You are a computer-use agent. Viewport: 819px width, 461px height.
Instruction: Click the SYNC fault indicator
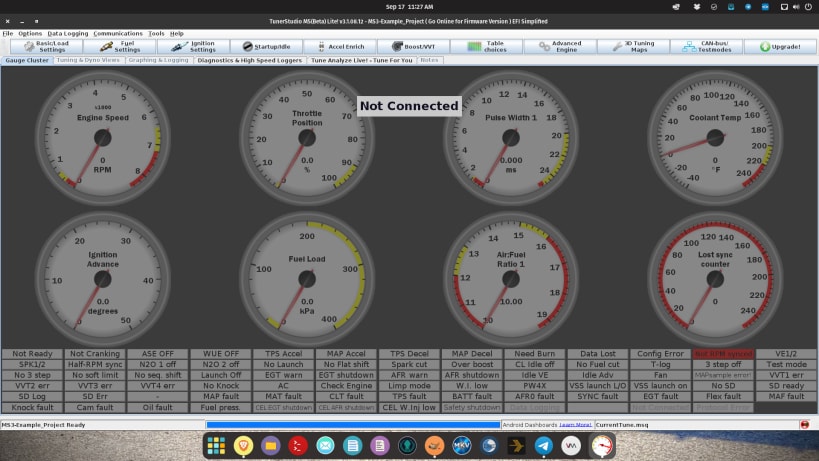tap(598, 396)
